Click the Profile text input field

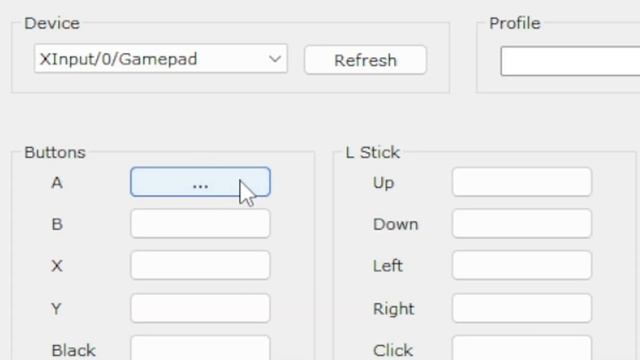click(570, 61)
